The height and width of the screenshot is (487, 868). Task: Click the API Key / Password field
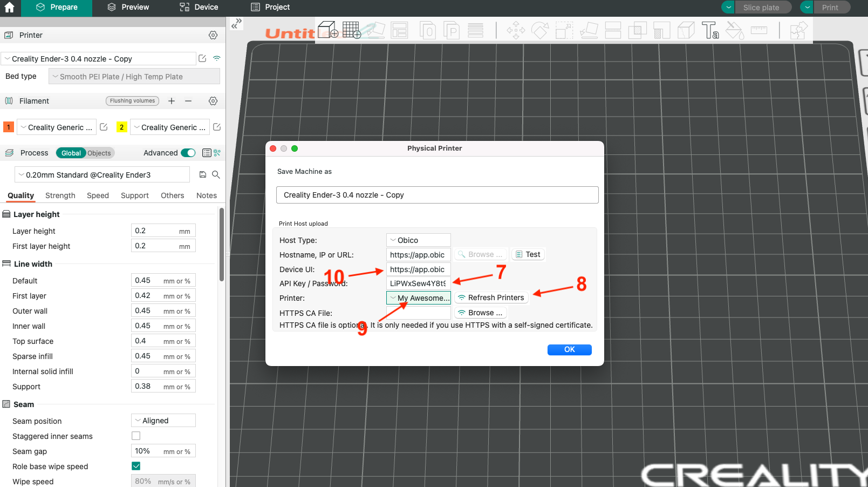419,283
